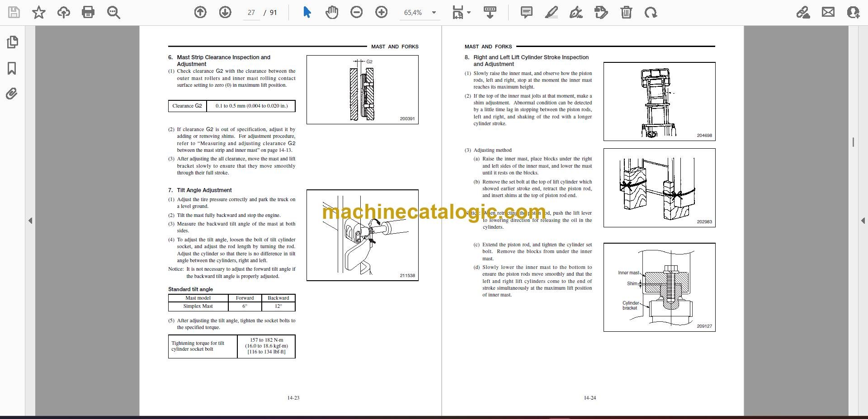868x419 pixels.
Task: Go to previous page
Action: click(200, 12)
